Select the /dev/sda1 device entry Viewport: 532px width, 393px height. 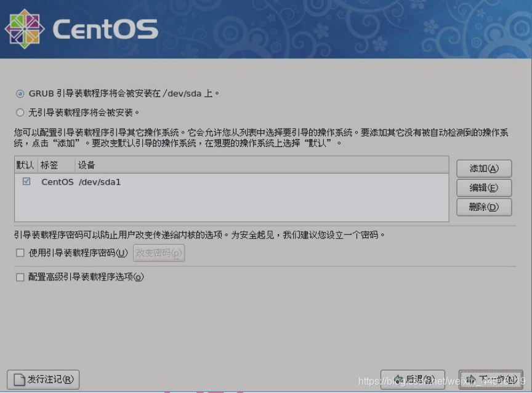(x=100, y=182)
